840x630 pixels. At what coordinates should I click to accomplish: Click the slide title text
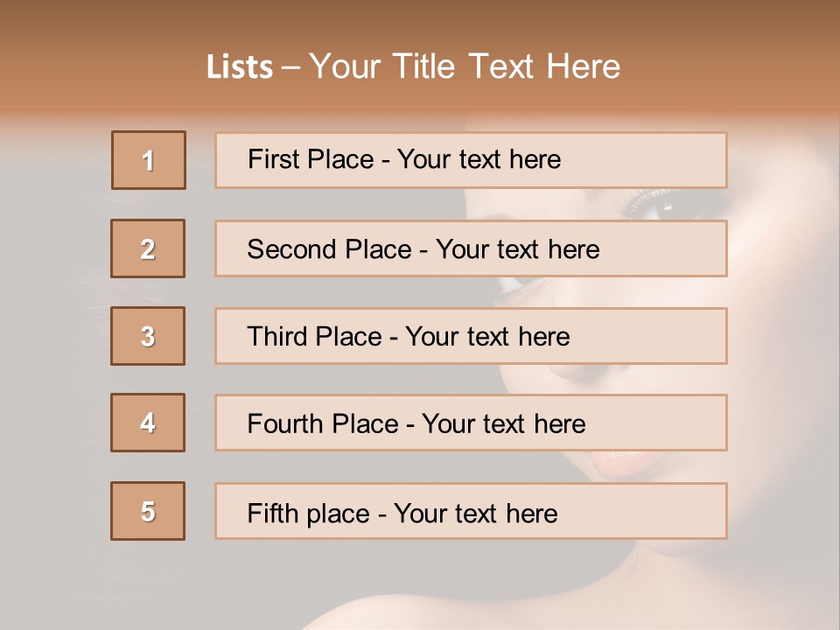pos(413,66)
